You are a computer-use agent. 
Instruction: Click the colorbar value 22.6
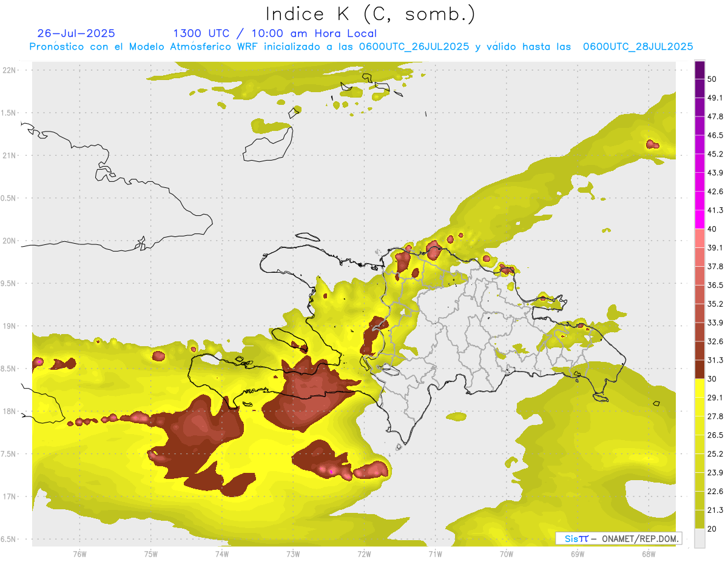pyautogui.click(x=715, y=492)
